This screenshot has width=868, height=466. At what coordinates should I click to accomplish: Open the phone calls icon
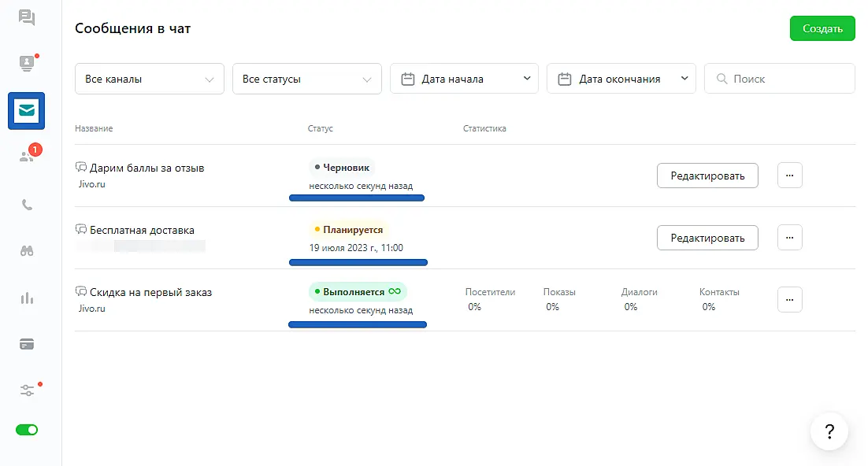pos(27,205)
